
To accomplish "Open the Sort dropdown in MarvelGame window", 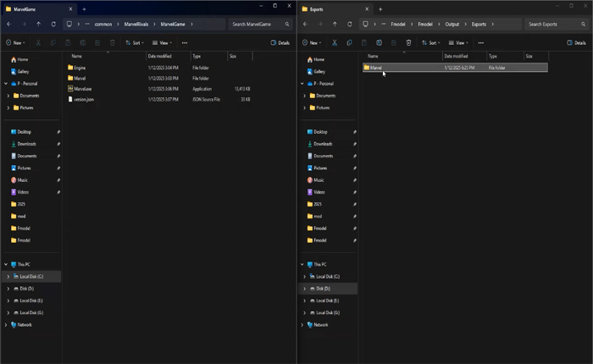I will (135, 42).
